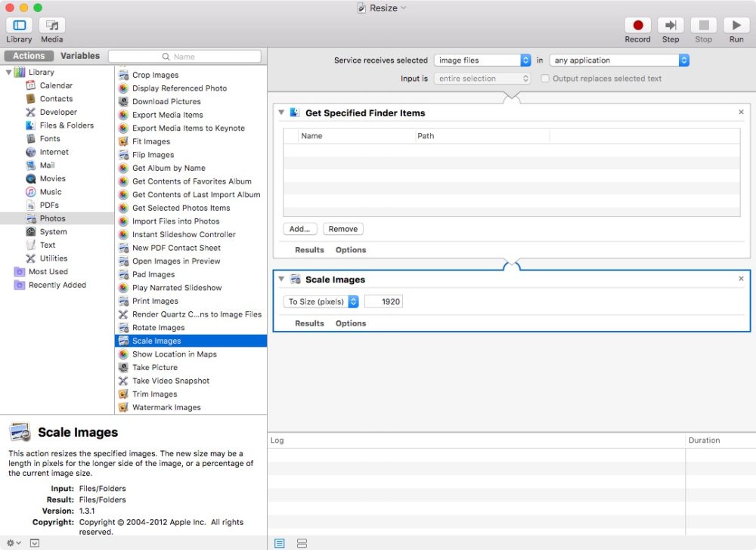The image size is (756, 550).
Task: Change To Size (pixels) using its dropdown
Action: (352, 301)
